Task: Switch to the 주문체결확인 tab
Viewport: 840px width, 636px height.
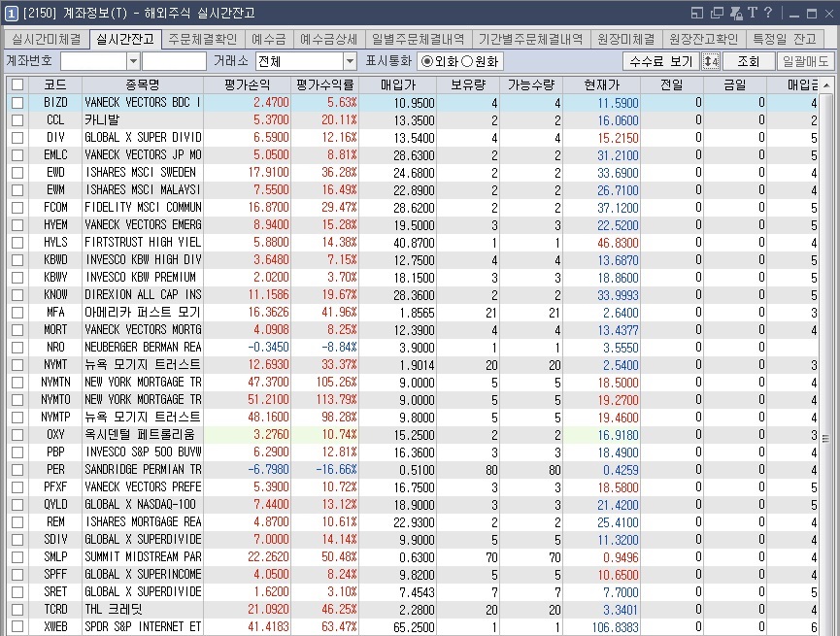Action: [203, 39]
